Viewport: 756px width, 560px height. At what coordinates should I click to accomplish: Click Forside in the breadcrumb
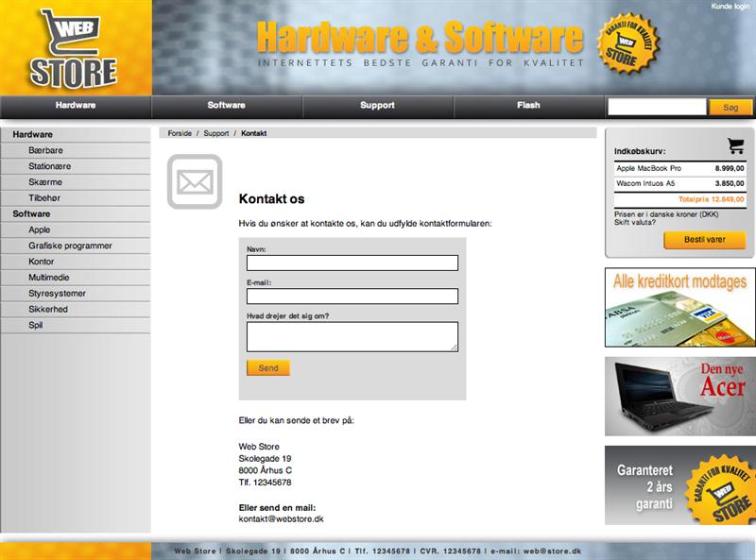(180, 133)
